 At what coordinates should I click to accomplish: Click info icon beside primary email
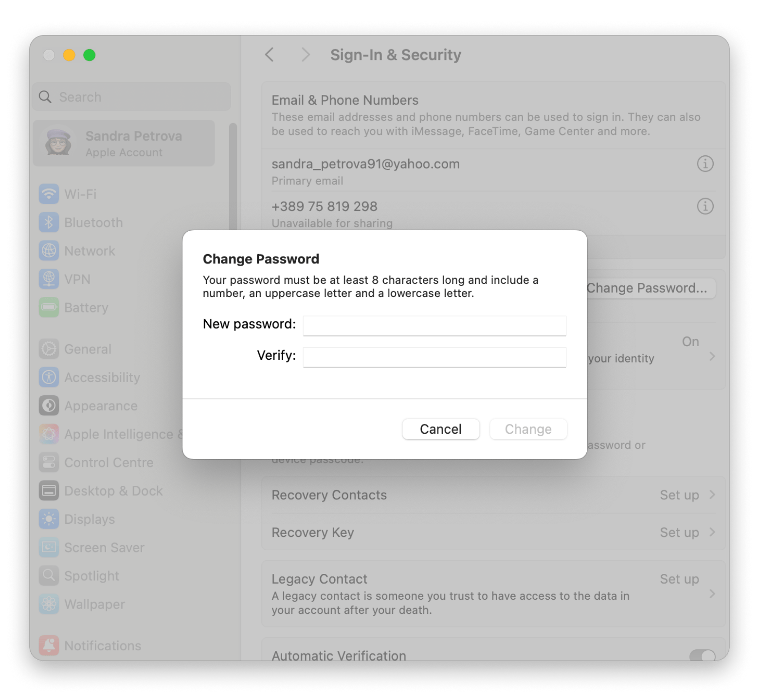click(x=705, y=164)
